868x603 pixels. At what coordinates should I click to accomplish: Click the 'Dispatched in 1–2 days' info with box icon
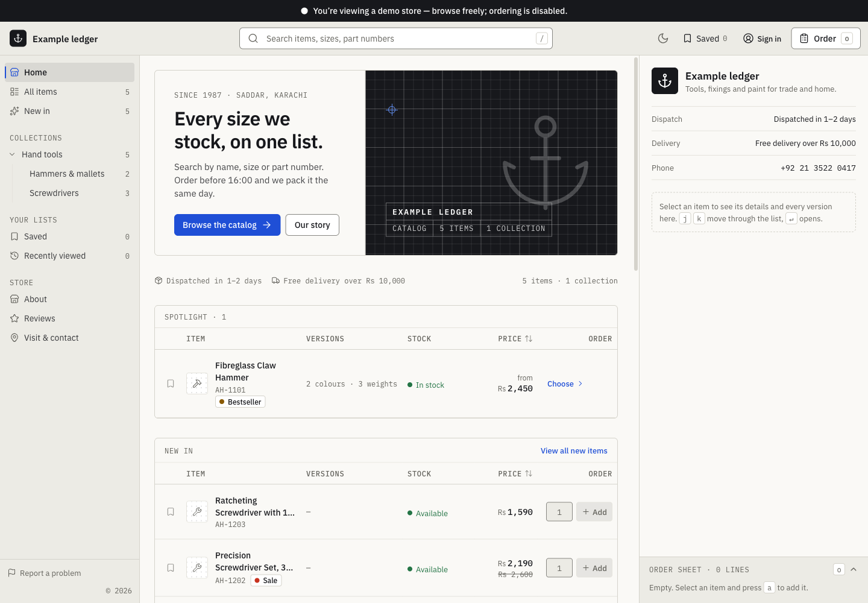(208, 281)
